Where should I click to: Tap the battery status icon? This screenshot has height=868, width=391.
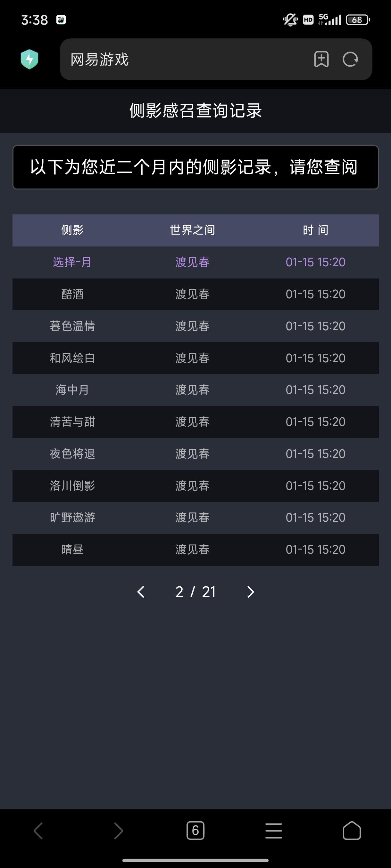358,20
